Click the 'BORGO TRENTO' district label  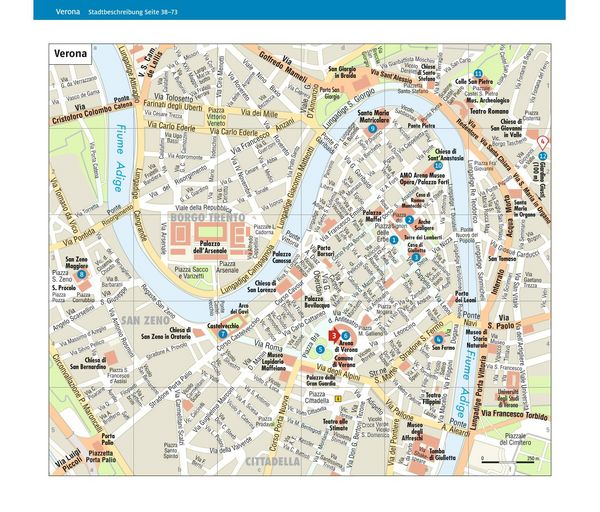[208, 217]
